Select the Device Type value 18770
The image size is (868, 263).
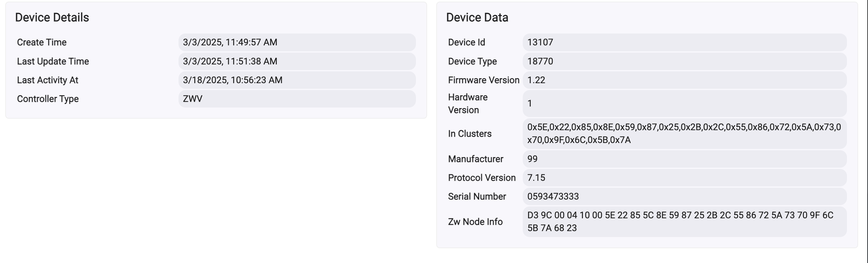coord(685,61)
